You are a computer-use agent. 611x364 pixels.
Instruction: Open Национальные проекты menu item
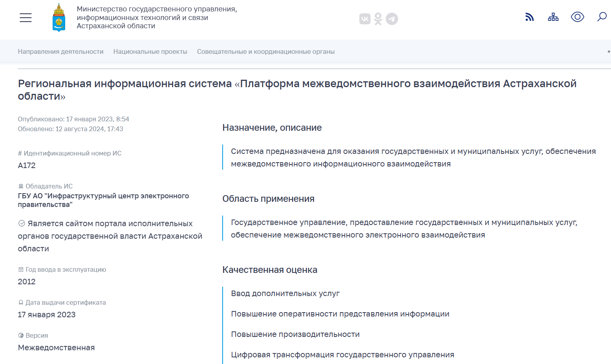click(x=150, y=51)
